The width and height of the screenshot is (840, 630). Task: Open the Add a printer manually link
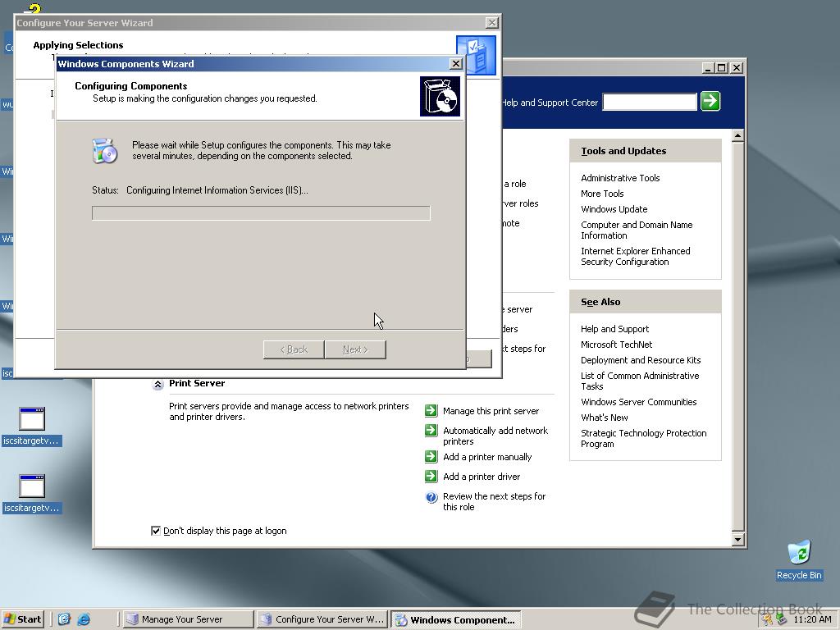[487, 457]
